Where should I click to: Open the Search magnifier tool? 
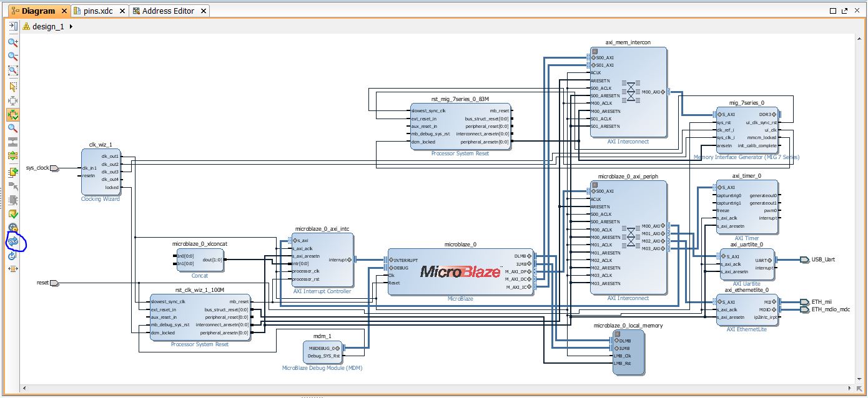pos(12,129)
